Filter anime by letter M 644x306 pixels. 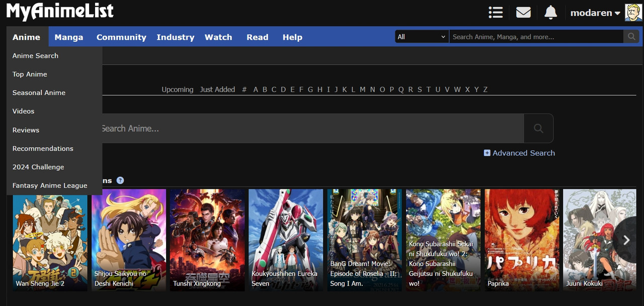click(362, 89)
